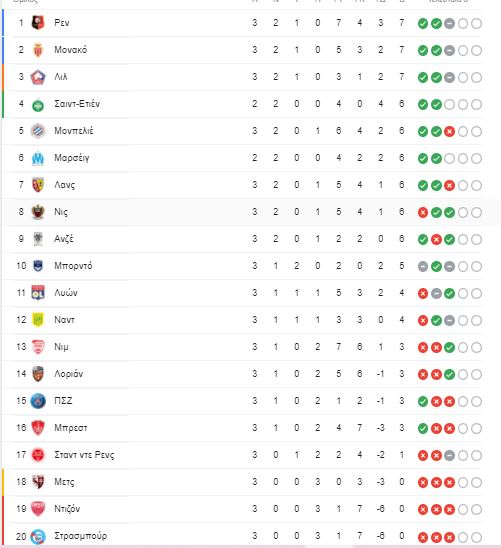Select the Ναντ yellow crest icon
The width and height of the screenshot is (501, 548).
click(38, 320)
